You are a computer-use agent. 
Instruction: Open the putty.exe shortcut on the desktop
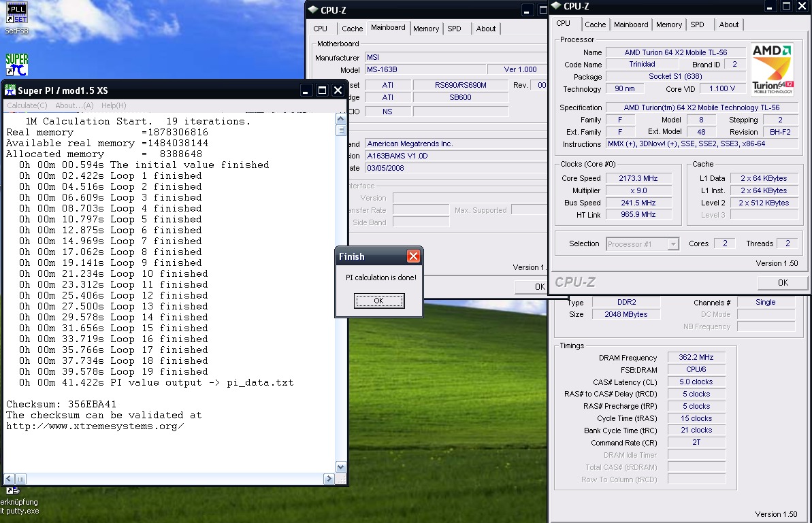click(x=18, y=501)
